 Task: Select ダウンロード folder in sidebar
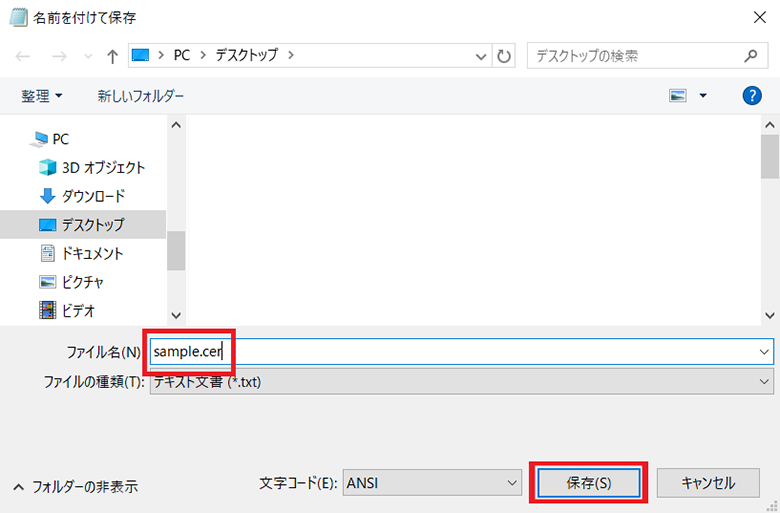pos(93,196)
